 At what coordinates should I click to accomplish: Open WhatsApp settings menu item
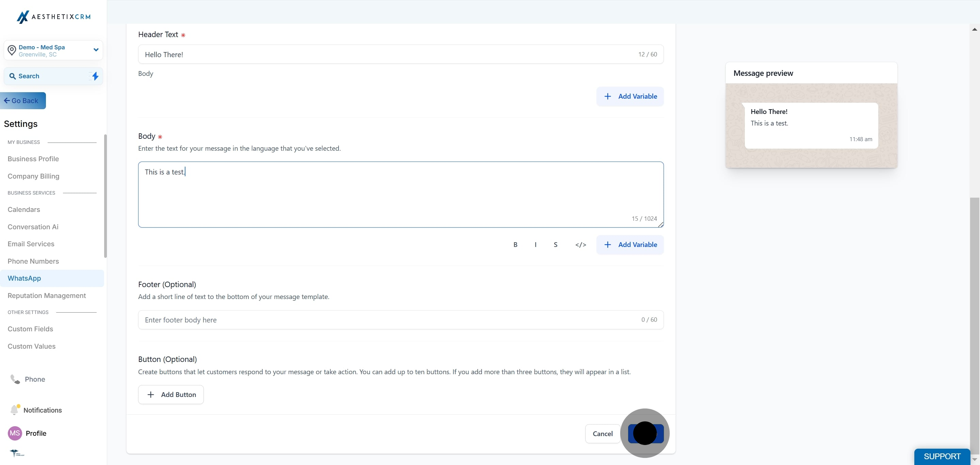click(x=24, y=278)
